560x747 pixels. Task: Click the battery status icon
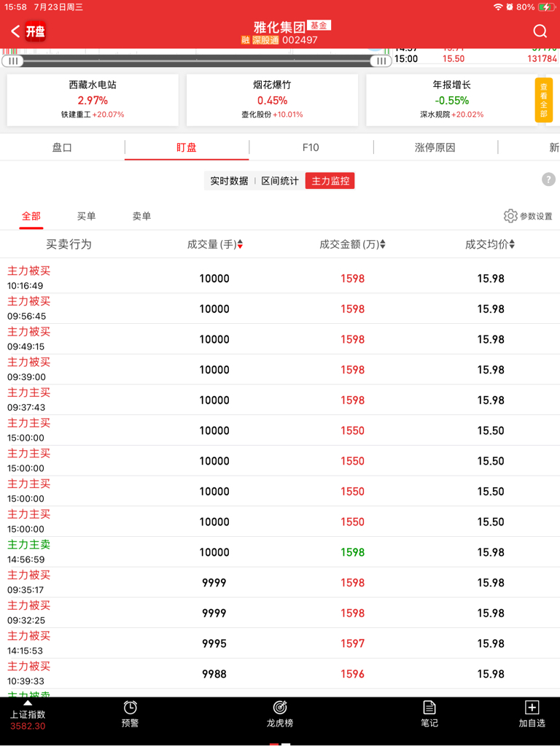pos(546,7)
